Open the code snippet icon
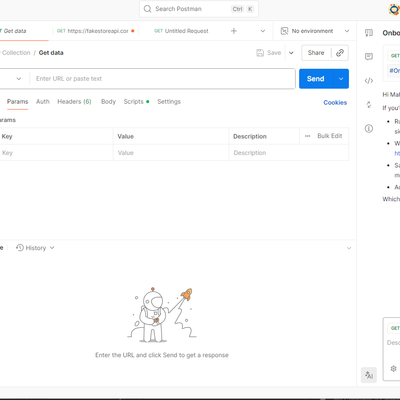 coord(369,81)
